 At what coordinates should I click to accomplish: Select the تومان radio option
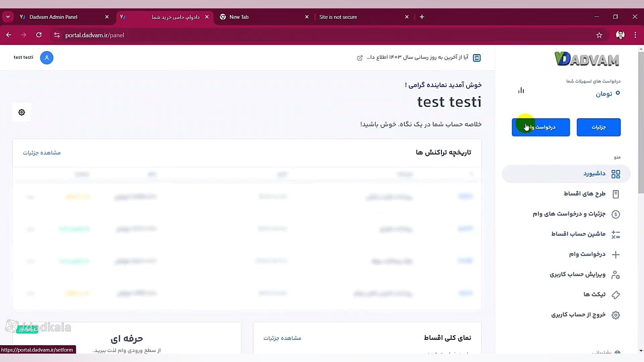(618, 93)
